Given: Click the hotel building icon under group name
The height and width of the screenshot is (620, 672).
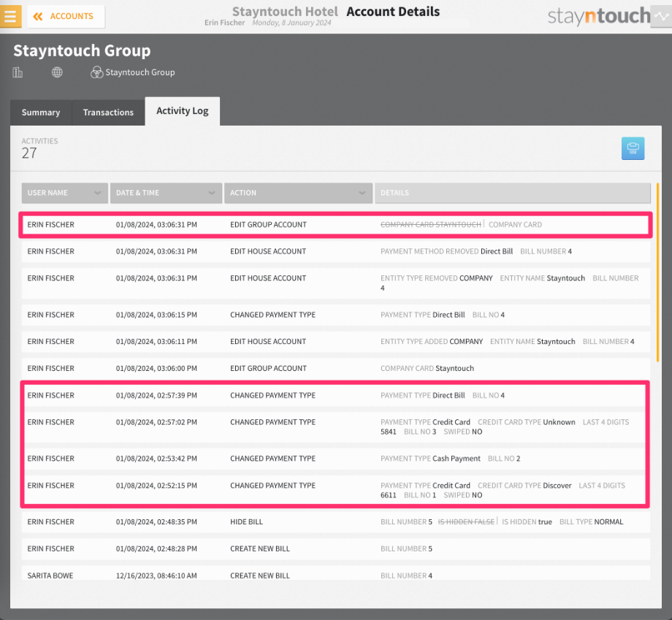Looking at the screenshot, I should 18,72.
